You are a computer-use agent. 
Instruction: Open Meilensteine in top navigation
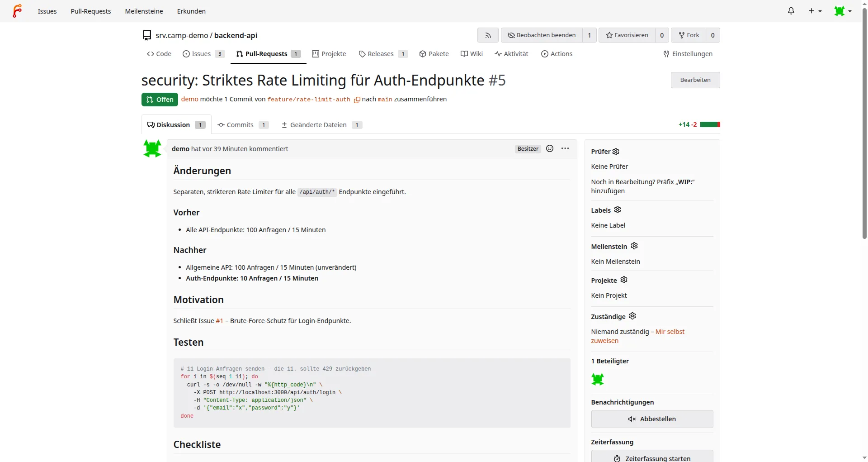[x=144, y=11]
